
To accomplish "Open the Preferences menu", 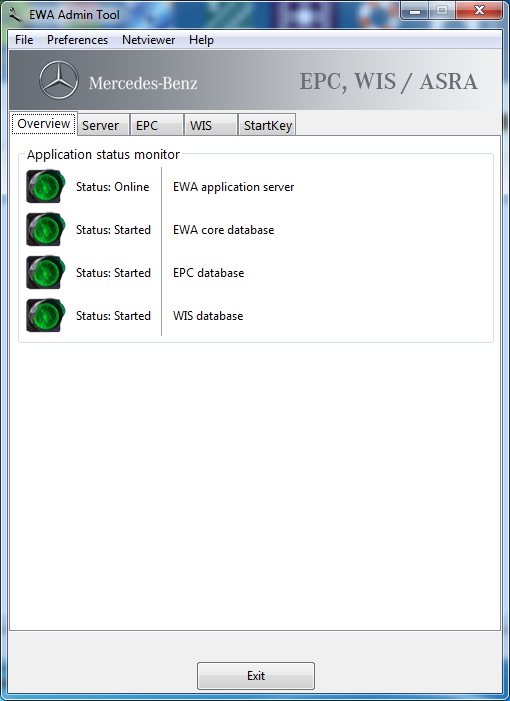I will [x=77, y=40].
